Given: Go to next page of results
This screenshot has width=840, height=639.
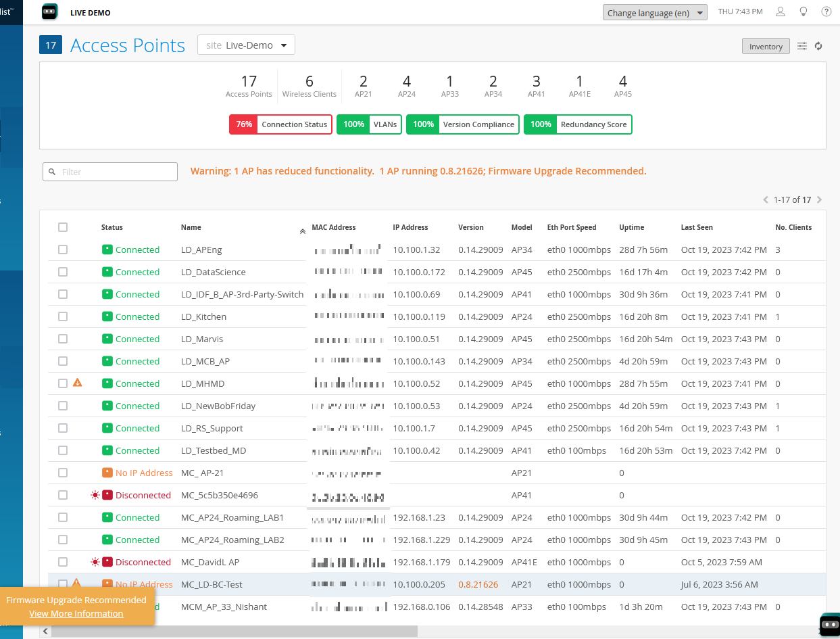Looking at the screenshot, I should pos(820,200).
